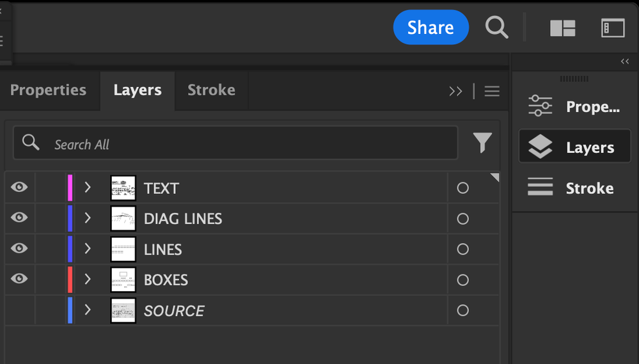Image resolution: width=639 pixels, height=364 pixels.
Task: Click the filter funnel icon in Layers
Action: tap(483, 143)
